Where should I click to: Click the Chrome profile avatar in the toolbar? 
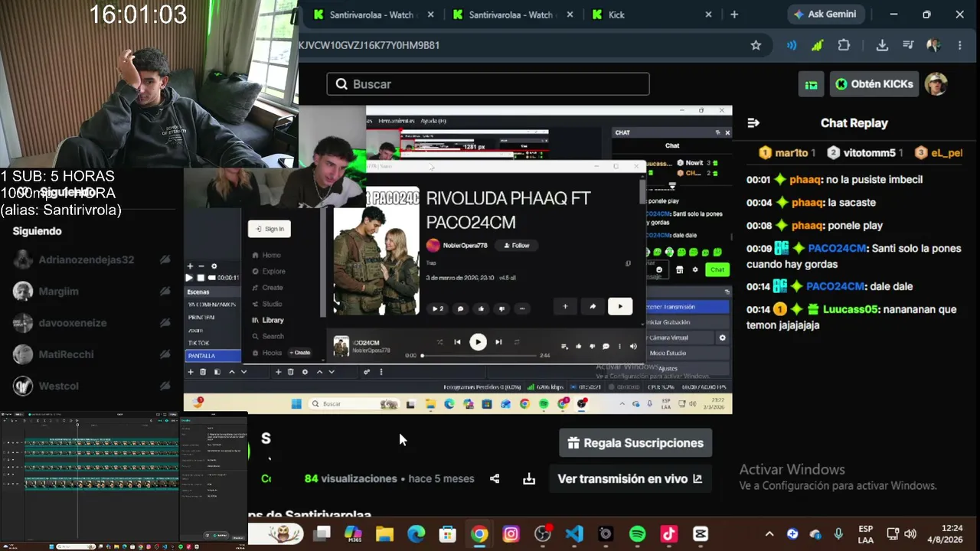[933, 45]
